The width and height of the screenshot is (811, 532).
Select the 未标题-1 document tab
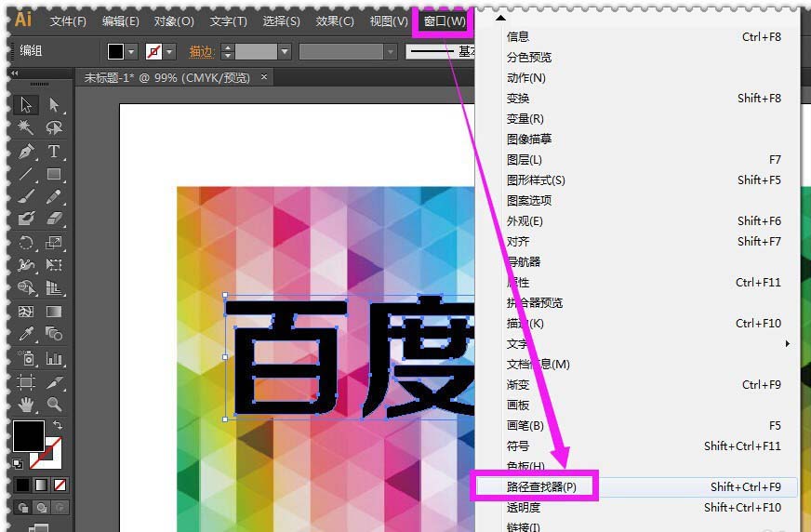(167, 77)
